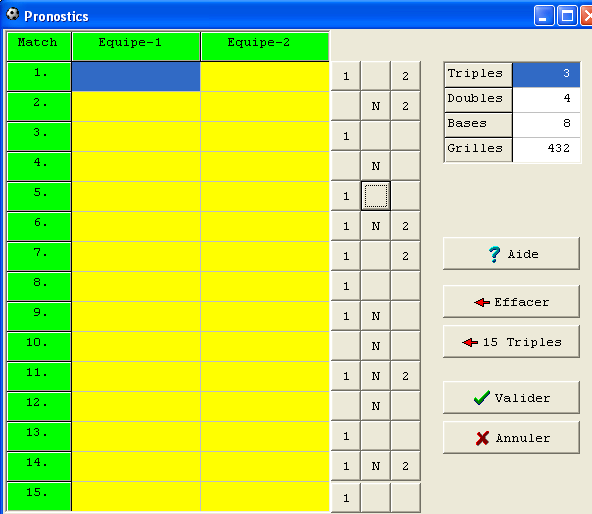This screenshot has width=592, height=514.
Task: Click the Equipe-2 column header
Action: tap(265, 46)
